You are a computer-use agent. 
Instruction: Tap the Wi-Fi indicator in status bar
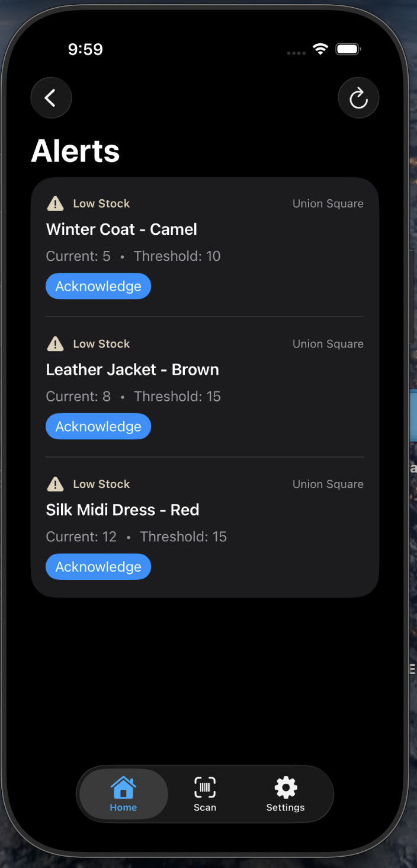(x=320, y=49)
